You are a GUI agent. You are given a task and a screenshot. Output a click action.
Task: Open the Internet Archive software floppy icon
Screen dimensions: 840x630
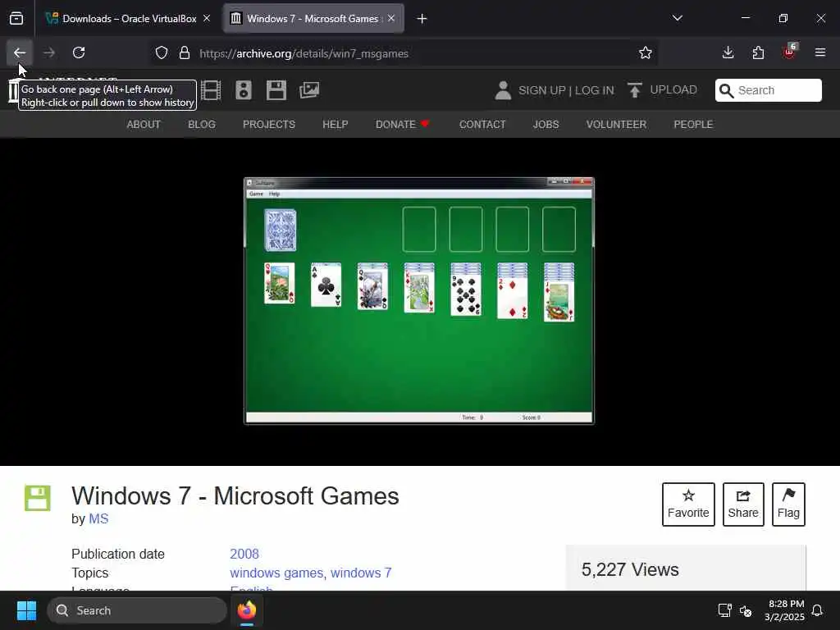[x=276, y=90]
